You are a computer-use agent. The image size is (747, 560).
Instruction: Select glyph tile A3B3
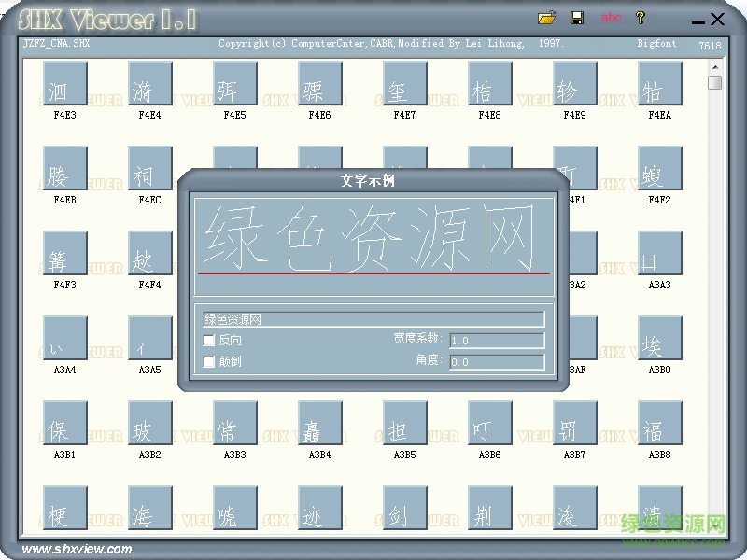pyautogui.click(x=235, y=423)
